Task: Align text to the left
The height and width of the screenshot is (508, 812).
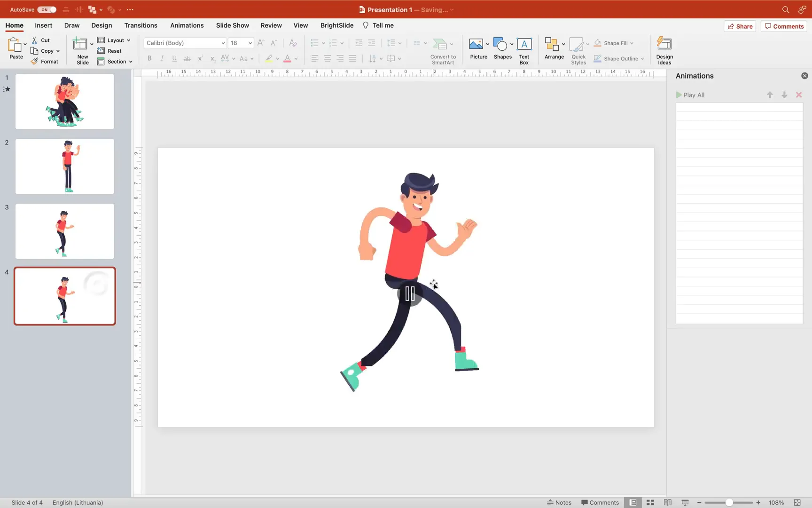Action: 314,58
